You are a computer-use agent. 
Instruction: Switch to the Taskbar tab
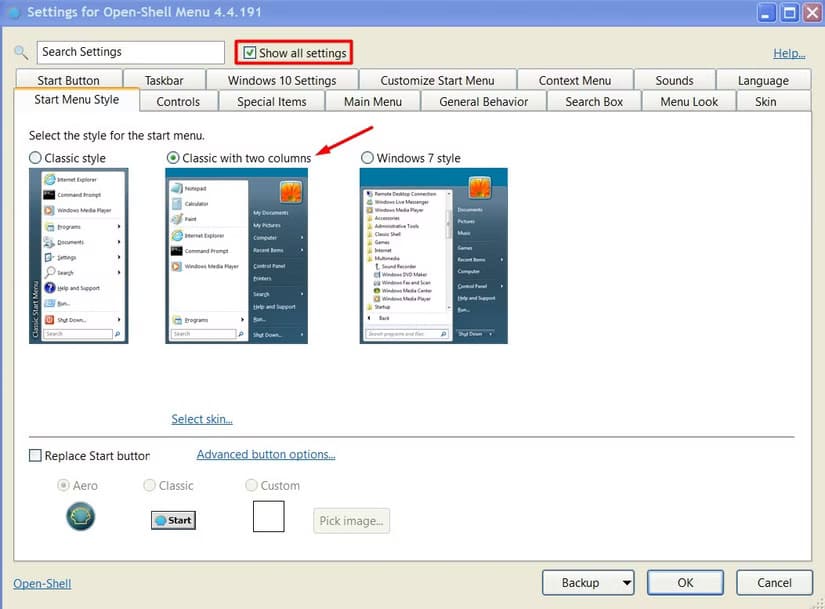click(x=164, y=80)
